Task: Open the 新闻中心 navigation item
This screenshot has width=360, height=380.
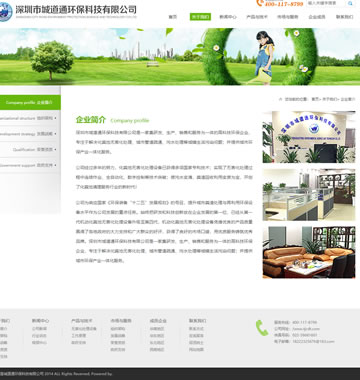Action: click(228, 17)
